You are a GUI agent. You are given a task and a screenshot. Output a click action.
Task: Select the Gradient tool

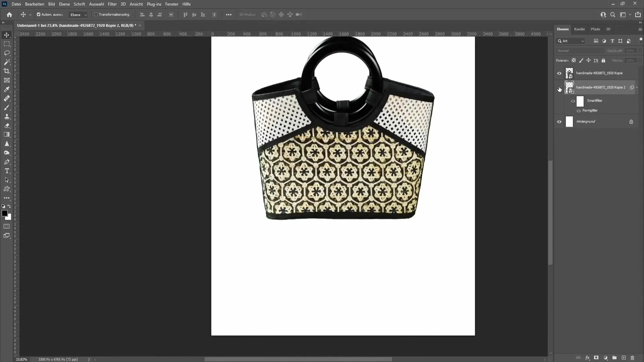click(7, 134)
